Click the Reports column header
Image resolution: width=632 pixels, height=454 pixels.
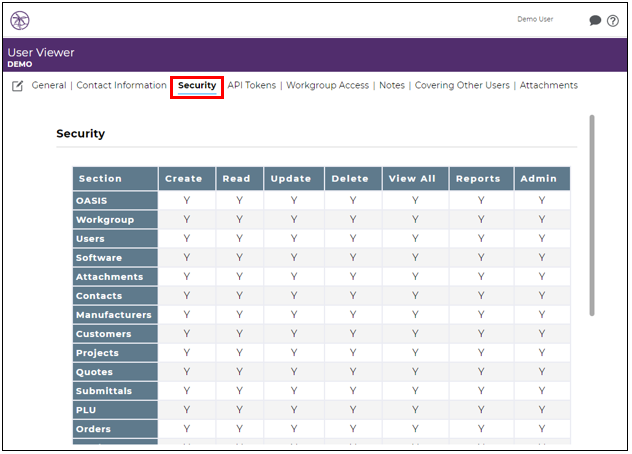(x=481, y=179)
